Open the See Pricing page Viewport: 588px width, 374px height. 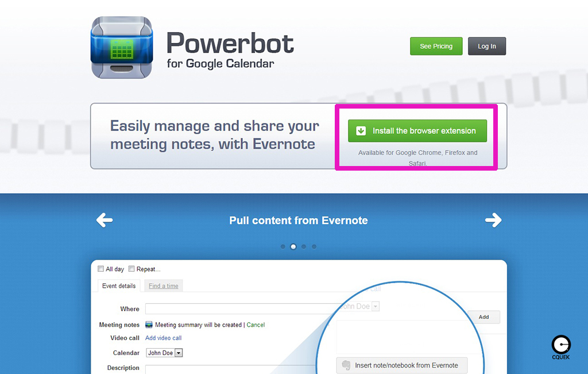(x=436, y=46)
